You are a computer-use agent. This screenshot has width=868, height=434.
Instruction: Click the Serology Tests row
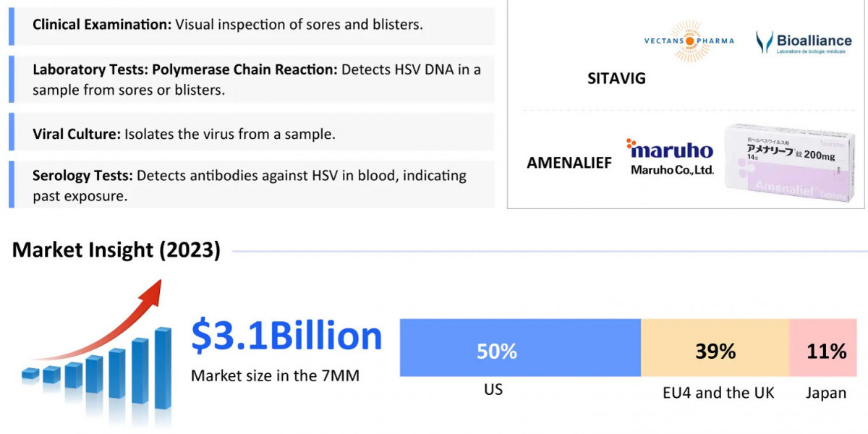[252, 185]
